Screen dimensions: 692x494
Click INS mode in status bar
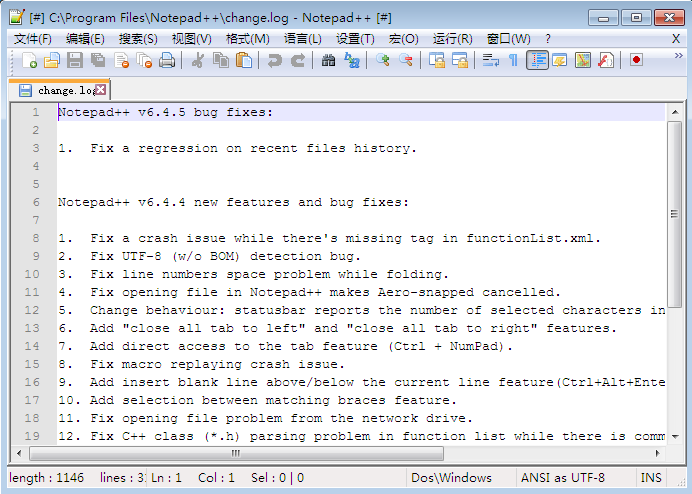(x=651, y=478)
